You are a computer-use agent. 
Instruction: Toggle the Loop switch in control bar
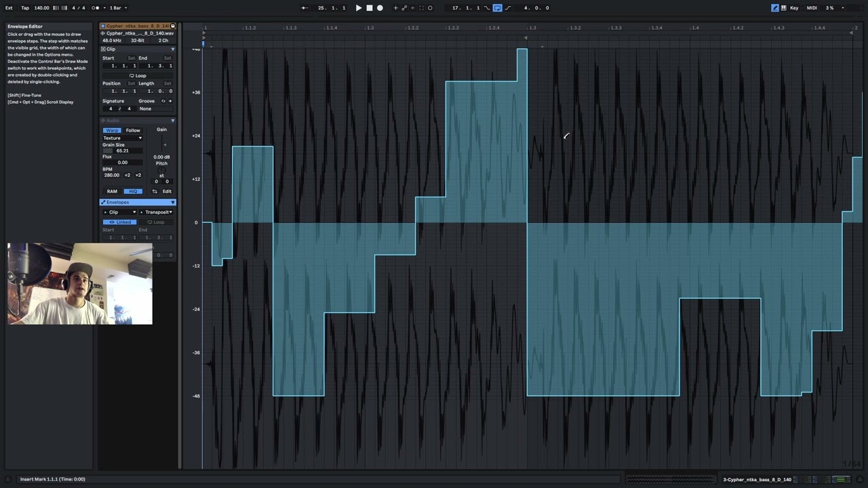click(x=498, y=8)
